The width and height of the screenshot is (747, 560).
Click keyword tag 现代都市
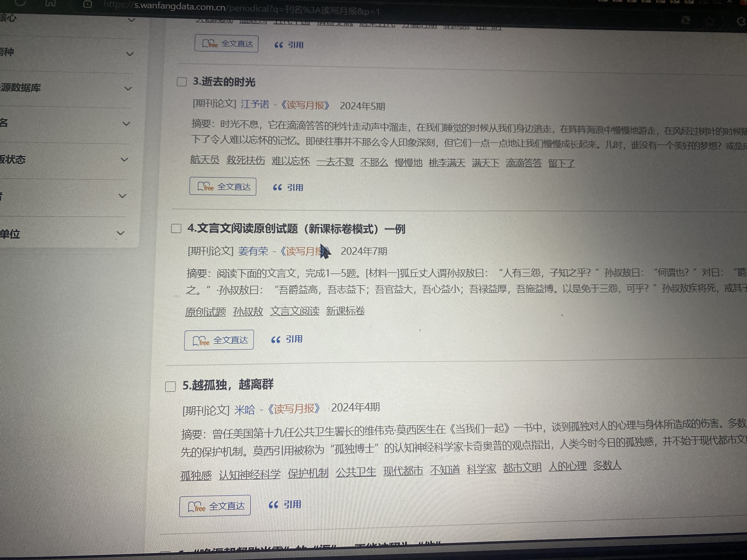[x=403, y=471]
